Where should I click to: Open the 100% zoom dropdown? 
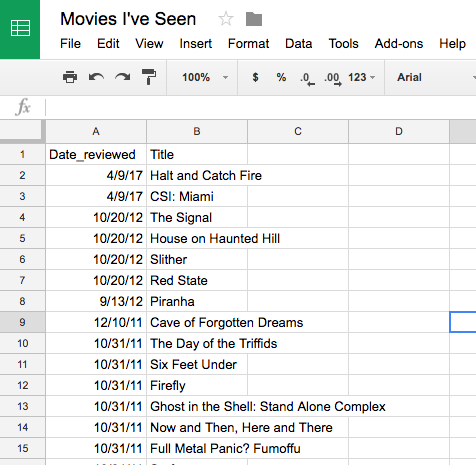tap(205, 77)
